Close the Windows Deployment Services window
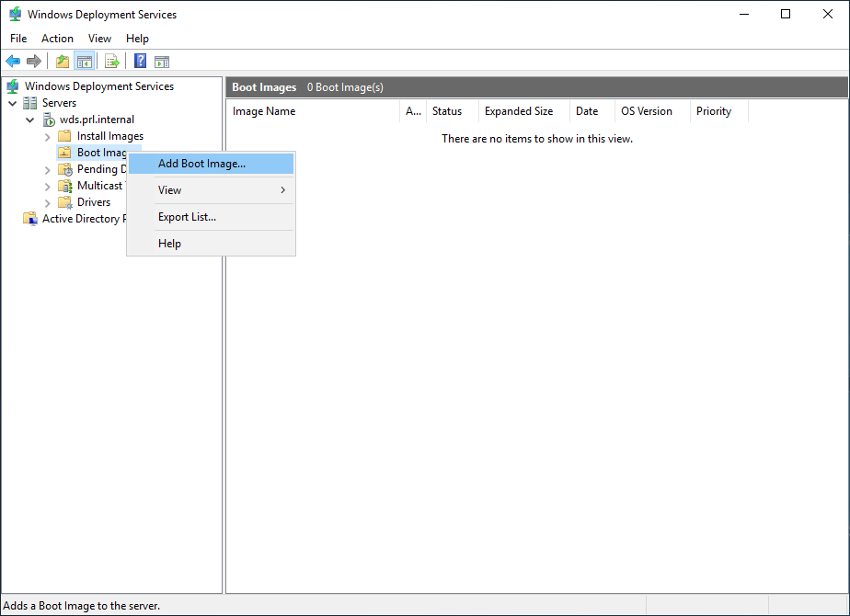 [828, 14]
